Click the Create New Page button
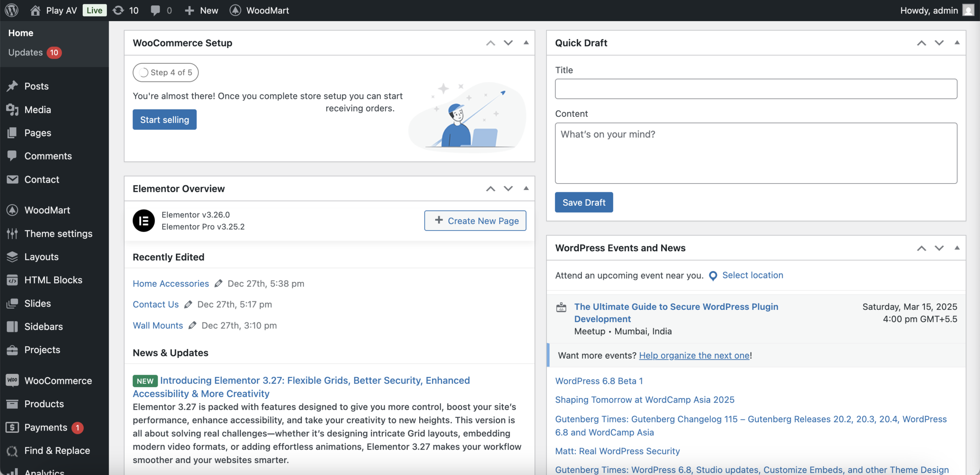Image resolution: width=980 pixels, height=475 pixels. (x=475, y=221)
